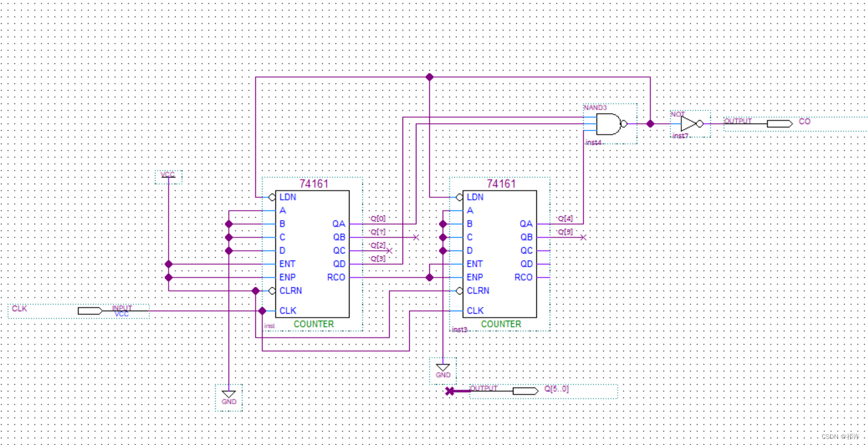Click the VCC power symbol

pyautogui.click(x=168, y=177)
